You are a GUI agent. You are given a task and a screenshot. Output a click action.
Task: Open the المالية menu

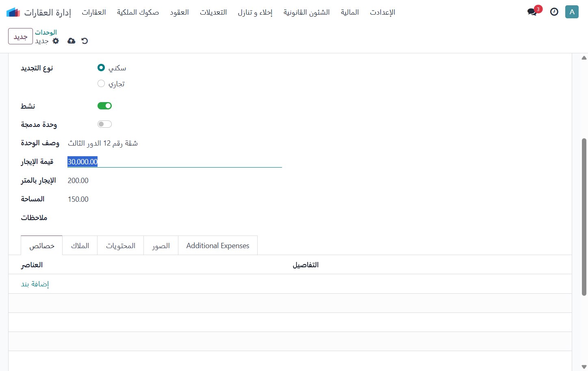pyautogui.click(x=350, y=12)
